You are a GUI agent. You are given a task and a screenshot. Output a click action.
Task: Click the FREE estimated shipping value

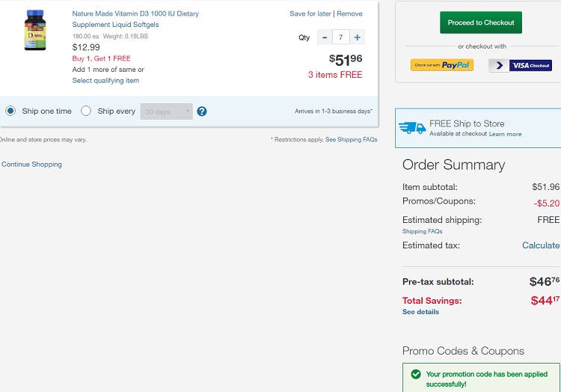(x=548, y=220)
